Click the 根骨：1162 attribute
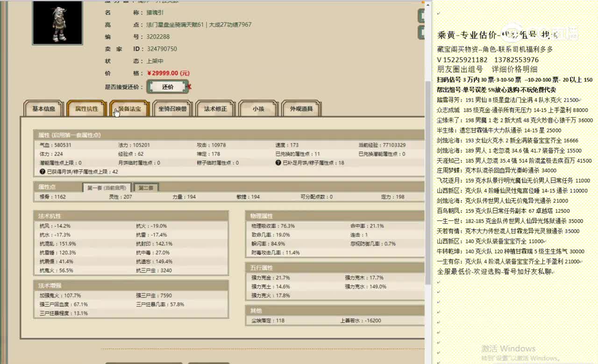Viewport: 598px width, 364px height. [53, 197]
